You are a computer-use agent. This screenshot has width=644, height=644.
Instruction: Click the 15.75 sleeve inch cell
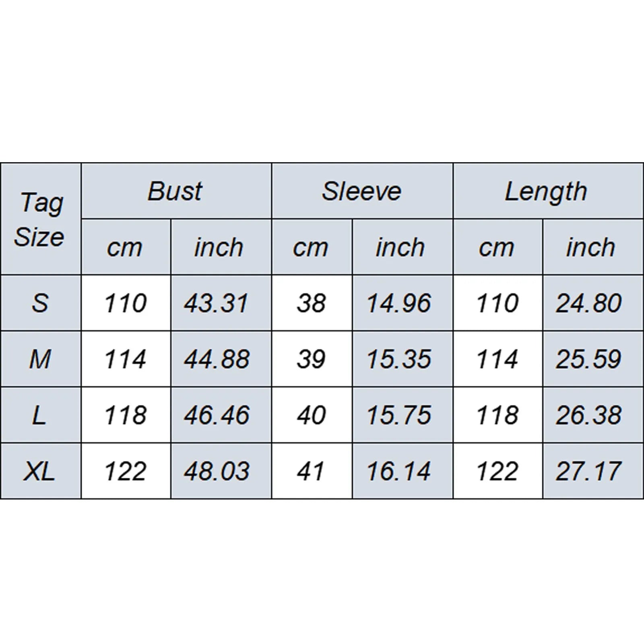click(x=402, y=415)
